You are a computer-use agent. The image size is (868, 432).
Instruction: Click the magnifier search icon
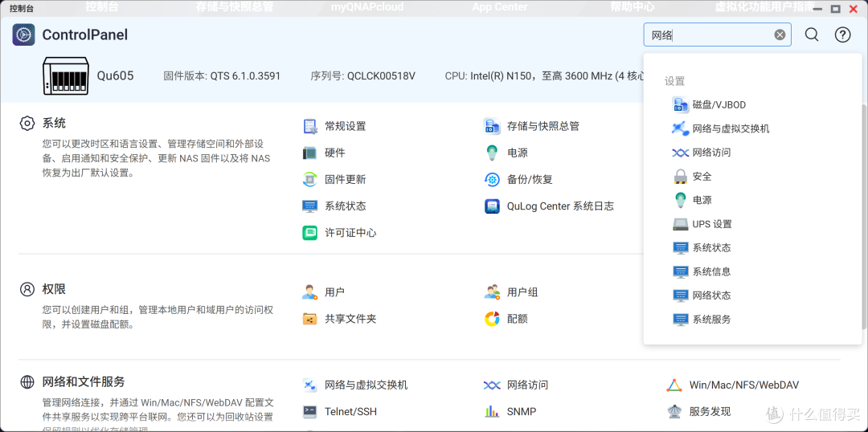[812, 35]
